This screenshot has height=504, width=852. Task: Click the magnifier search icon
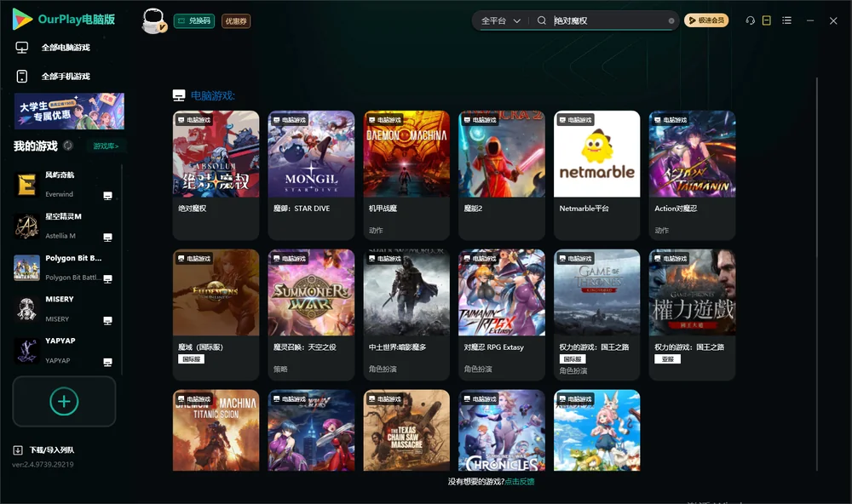point(541,20)
